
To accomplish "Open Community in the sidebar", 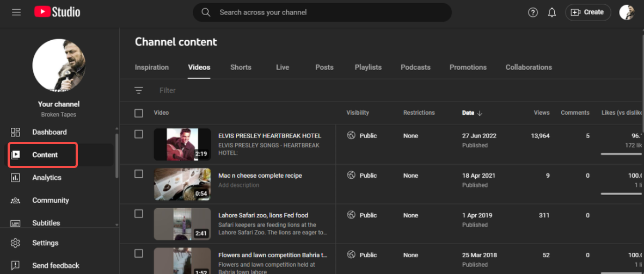I will click(x=50, y=201).
